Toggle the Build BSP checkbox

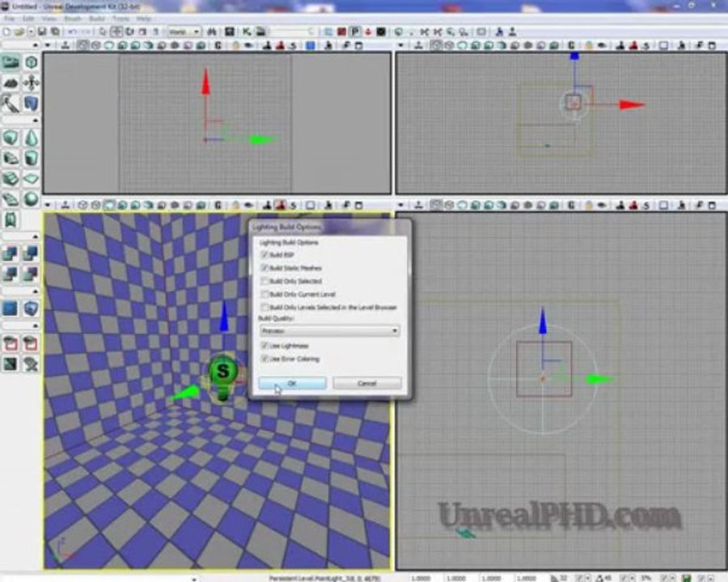pos(265,255)
